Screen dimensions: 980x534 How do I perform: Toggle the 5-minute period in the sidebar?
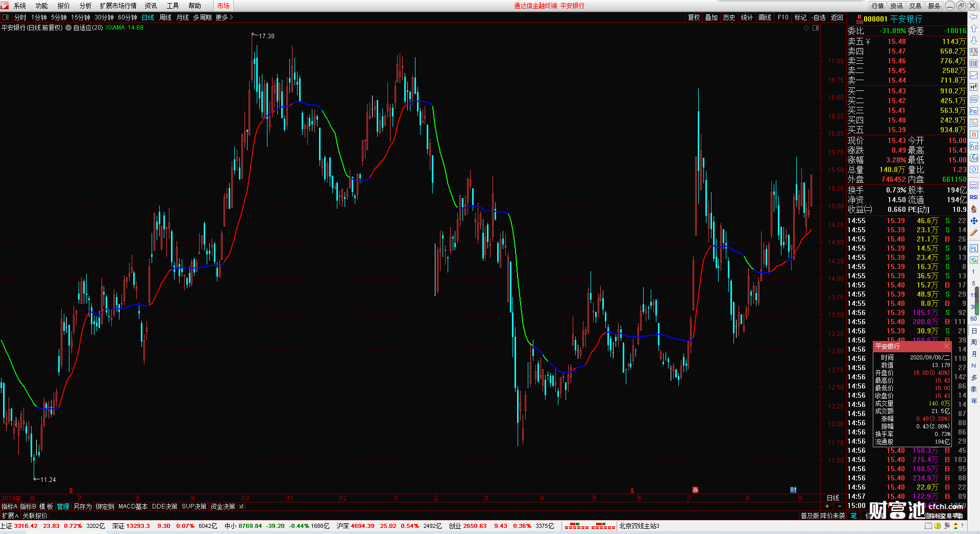[x=973, y=283]
